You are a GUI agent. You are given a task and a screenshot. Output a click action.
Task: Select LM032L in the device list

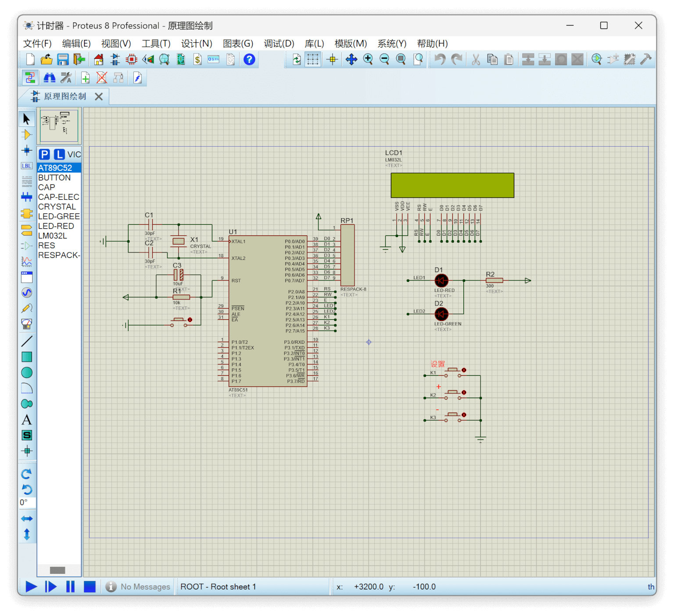click(x=59, y=235)
